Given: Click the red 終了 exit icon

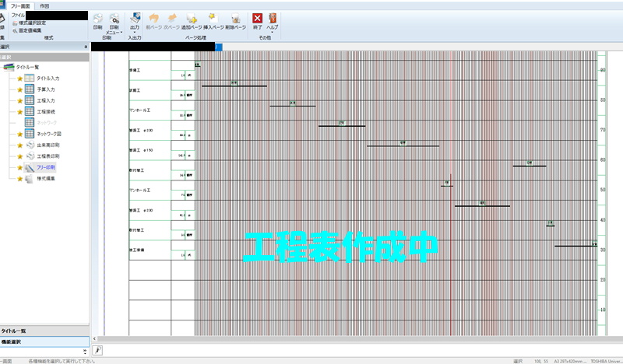Looking at the screenshot, I should (x=257, y=19).
